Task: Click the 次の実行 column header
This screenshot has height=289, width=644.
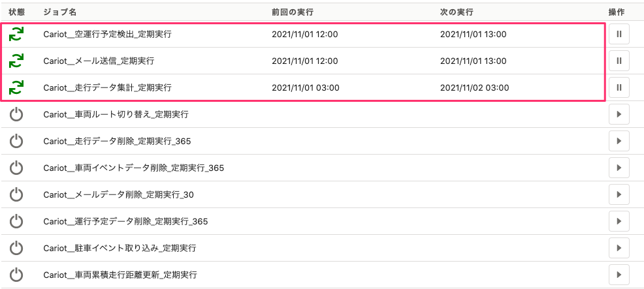Action: tap(457, 12)
